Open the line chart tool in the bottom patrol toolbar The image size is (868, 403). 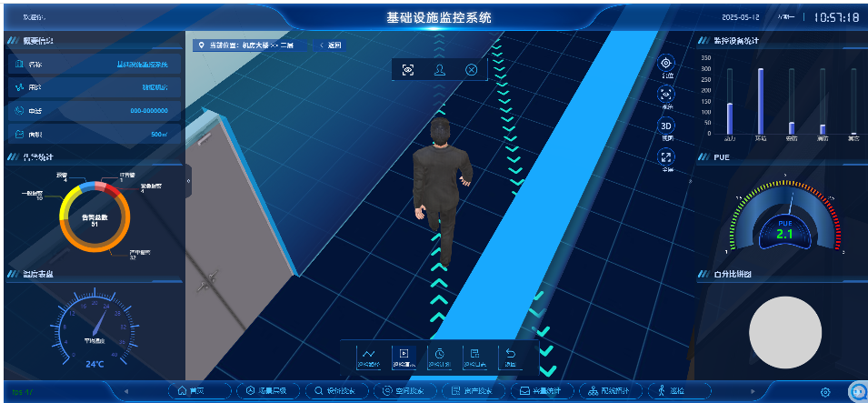[x=369, y=358]
